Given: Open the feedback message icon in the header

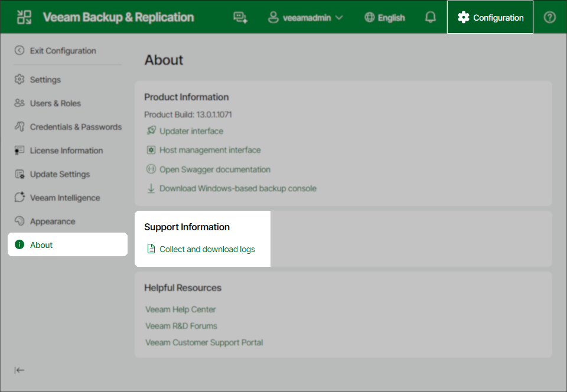Looking at the screenshot, I should 241,17.
